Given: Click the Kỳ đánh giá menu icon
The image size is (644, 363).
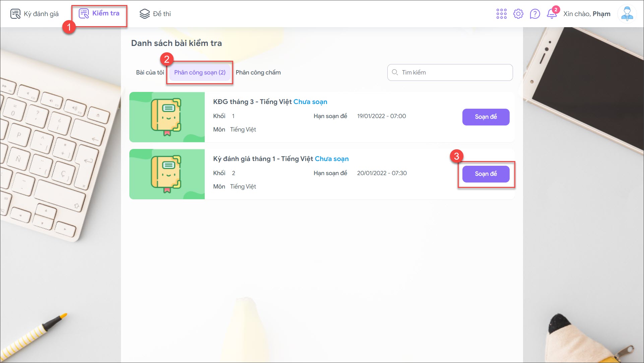Looking at the screenshot, I should coord(15,14).
